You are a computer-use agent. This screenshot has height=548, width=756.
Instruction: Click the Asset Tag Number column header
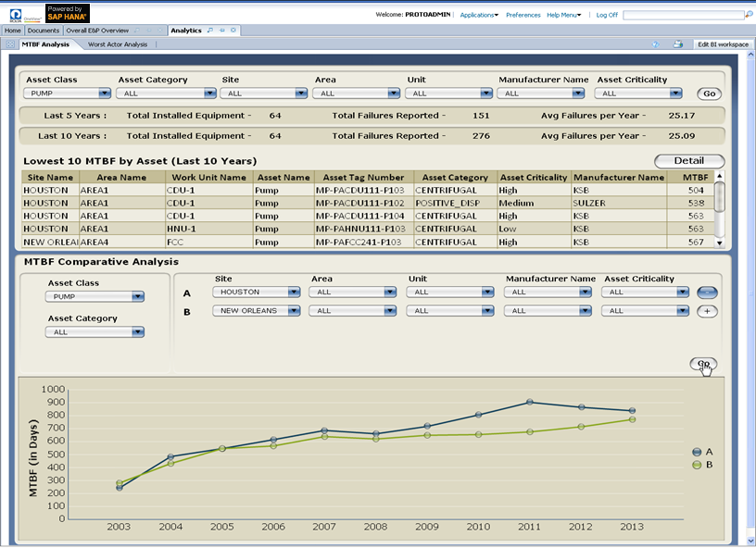(363, 177)
